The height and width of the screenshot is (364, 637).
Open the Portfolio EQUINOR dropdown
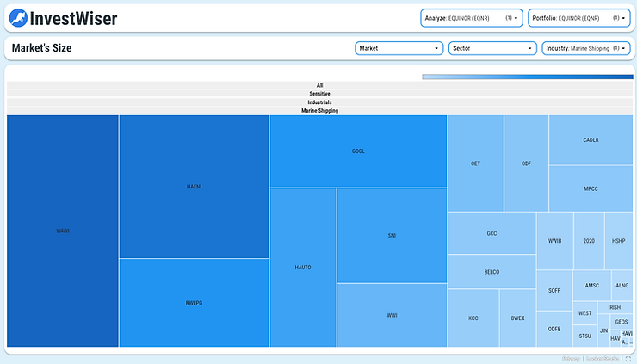[x=579, y=18]
